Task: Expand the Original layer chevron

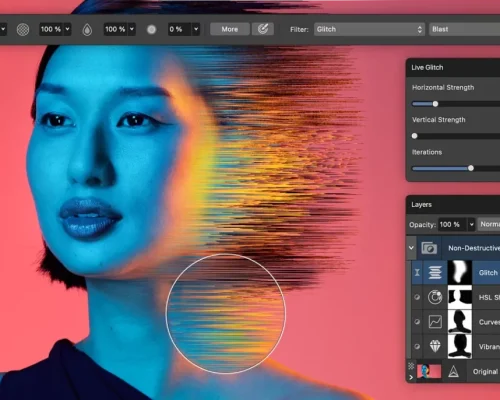Action: [411, 377]
